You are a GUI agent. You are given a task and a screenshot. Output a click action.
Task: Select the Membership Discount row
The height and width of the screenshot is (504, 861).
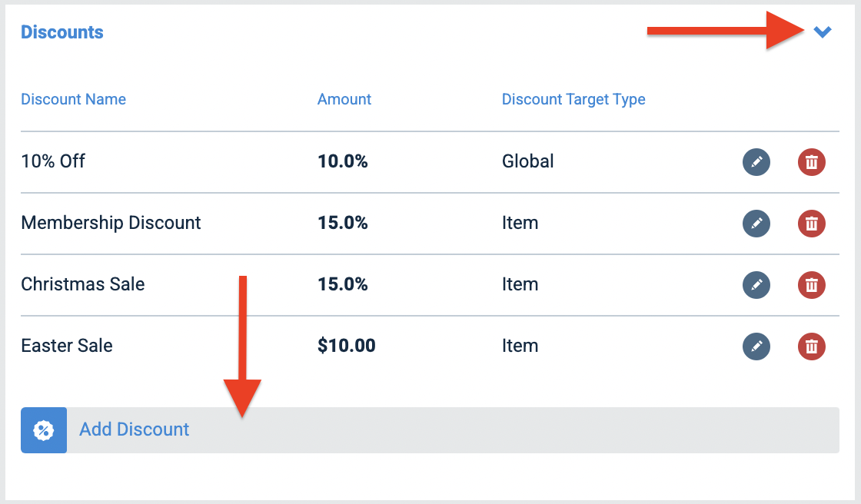[111, 223]
